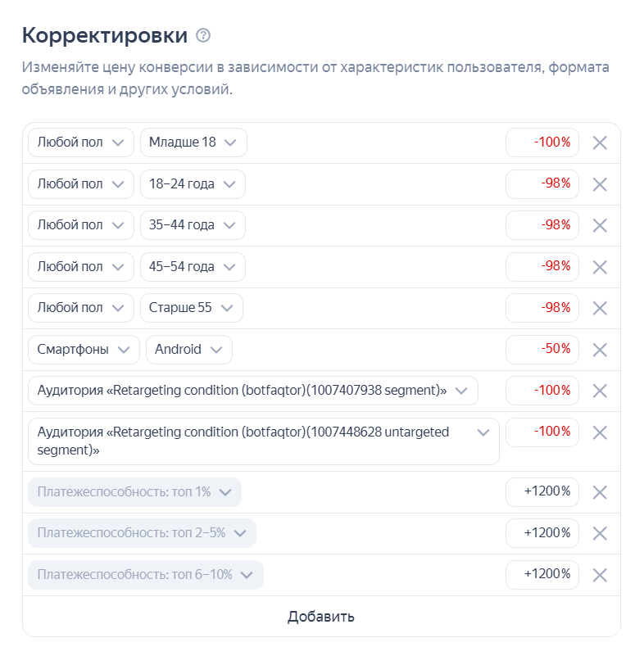Click the Добавить button
Viewport: 644px width, 647px height.
pyautogui.click(x=321, y=617)
